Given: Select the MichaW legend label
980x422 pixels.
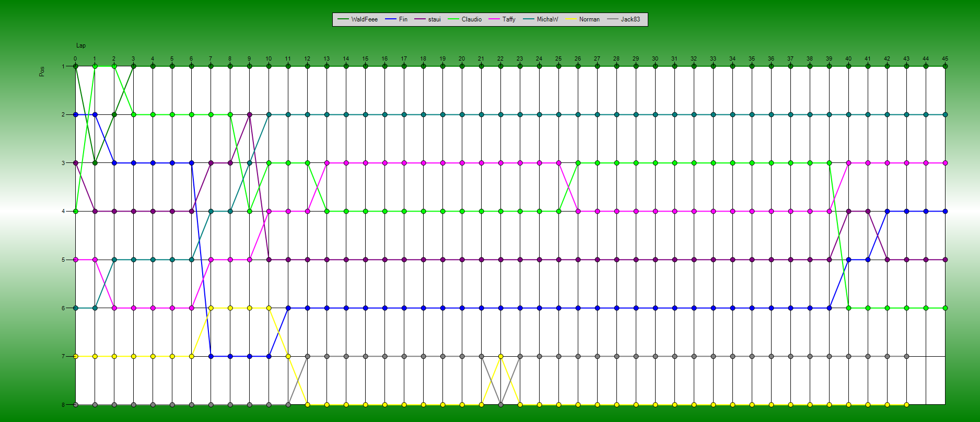Looking at the screenshot, I should pyautogui.click(x=547, y=19).
